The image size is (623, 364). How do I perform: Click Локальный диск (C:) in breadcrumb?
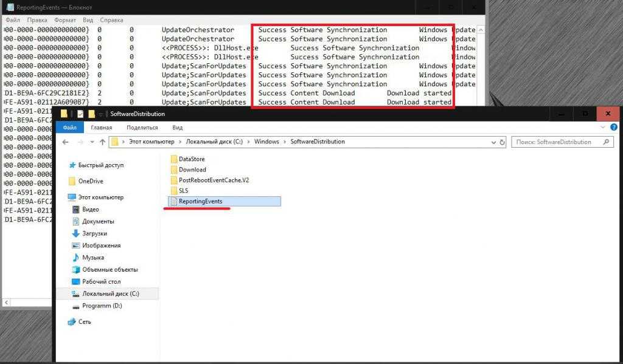214,142
